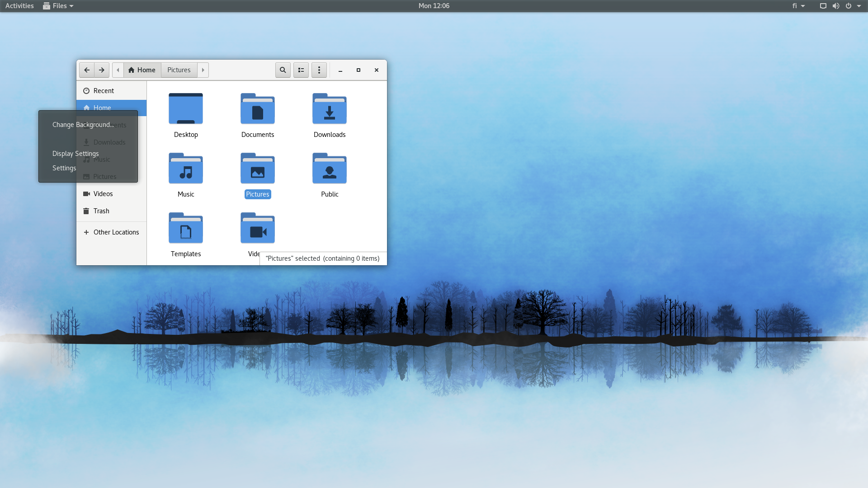Click the Videos camera icon in sidebar
Image resolution: width=868 pixels, height=488 pixels.
86,194
